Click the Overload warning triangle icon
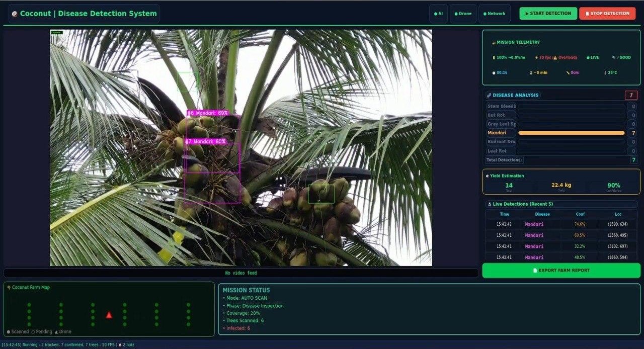This screenshot has height=349, width=644. tap(555, 57)
